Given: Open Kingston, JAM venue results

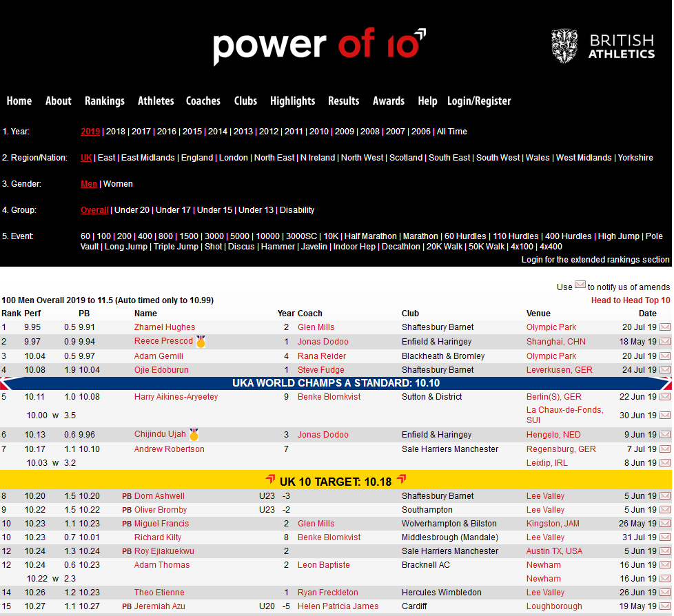Looking at the screenshot, I should 553,524.
